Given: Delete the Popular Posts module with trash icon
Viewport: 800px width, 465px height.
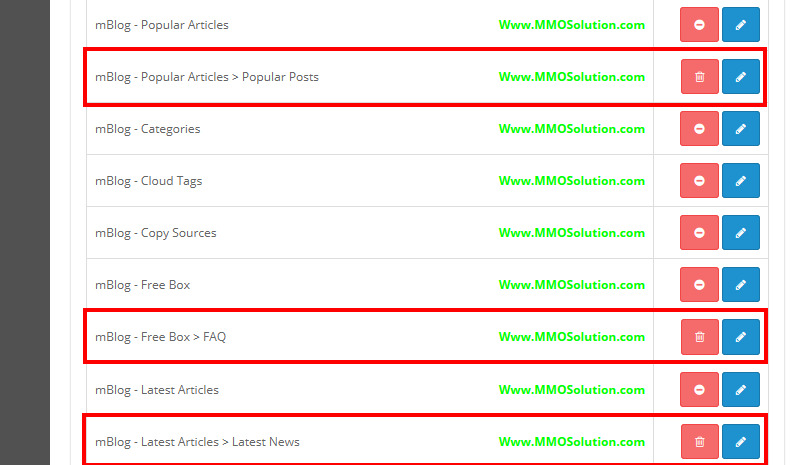Looking at the screenshot, I should [700, 77].
